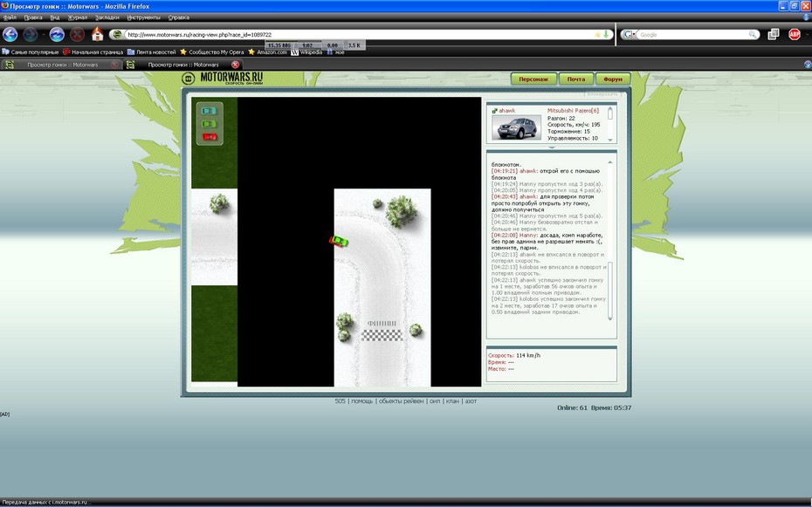Select the red car icon in the racer list
This screenshot has height=507, width=812.
pyautogui.click(x=210, y=137)
